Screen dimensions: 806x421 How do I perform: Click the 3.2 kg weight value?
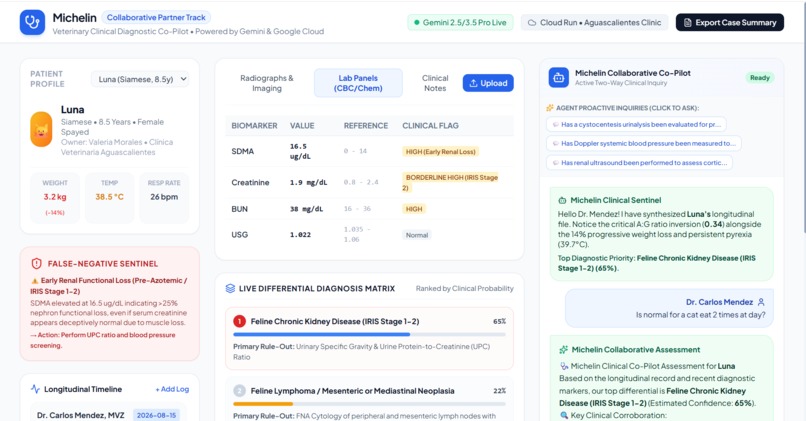coord(55,197)
